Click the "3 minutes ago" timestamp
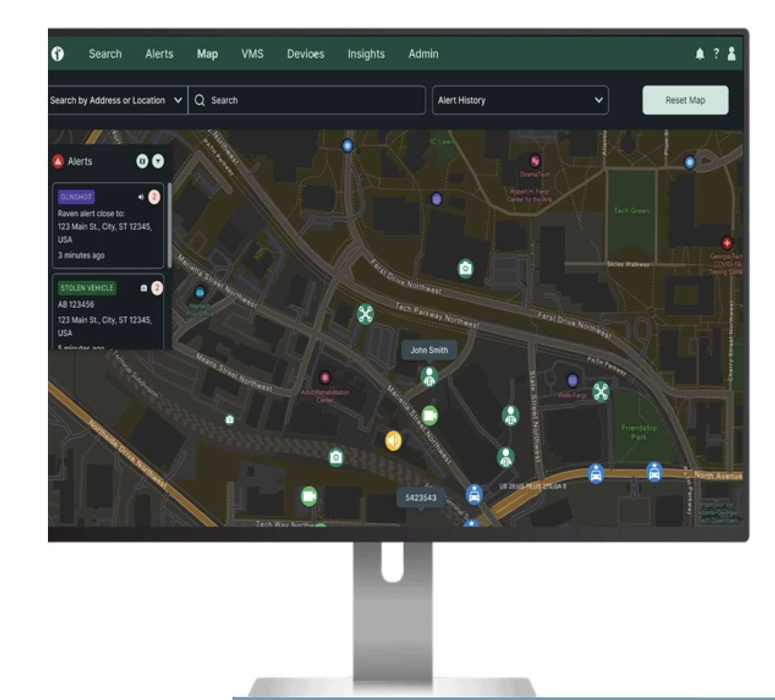The image size is (775, 700). [81, 255]
